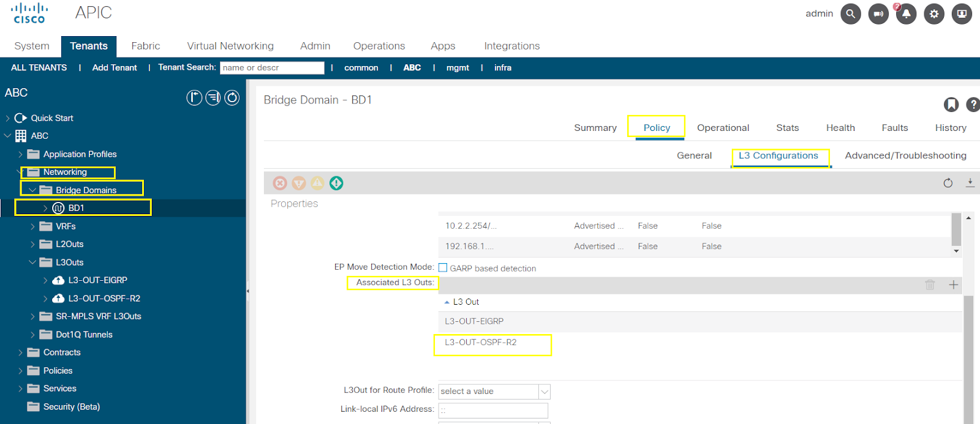Click the BD1 bridge domain icon in tree
The height and width of the screenshot is (424, 980).
coord(58,208)
